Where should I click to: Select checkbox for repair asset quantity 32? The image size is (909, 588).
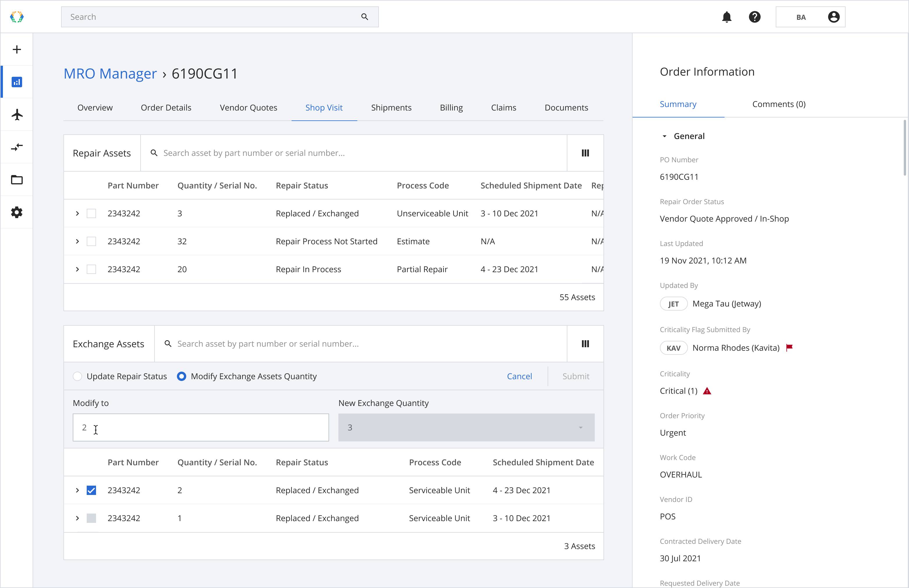91,241
